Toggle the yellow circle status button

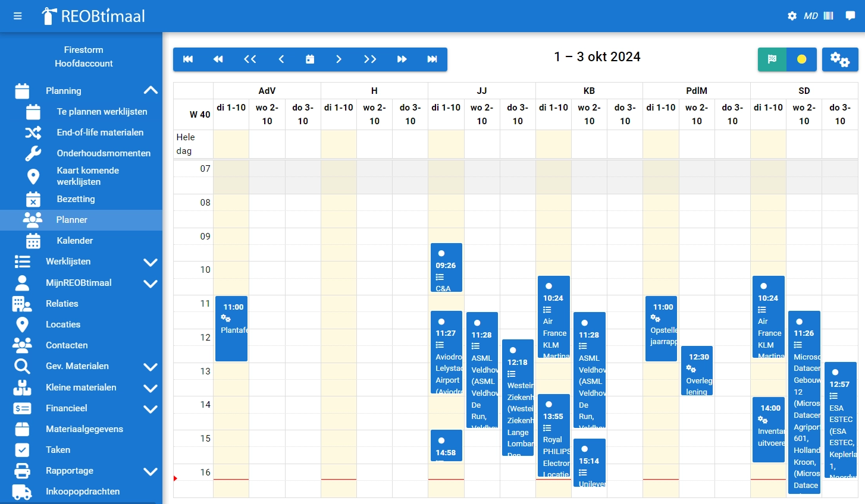click(801, 59)
